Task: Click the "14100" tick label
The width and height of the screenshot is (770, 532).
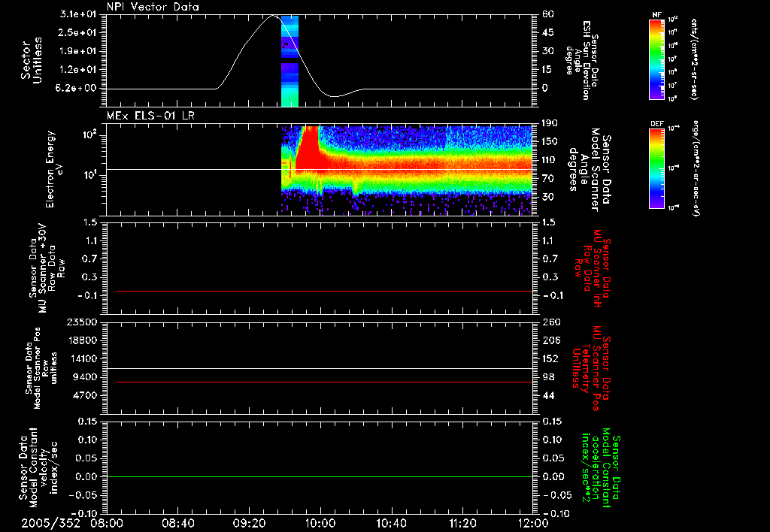Action: [x=82, y=358]
